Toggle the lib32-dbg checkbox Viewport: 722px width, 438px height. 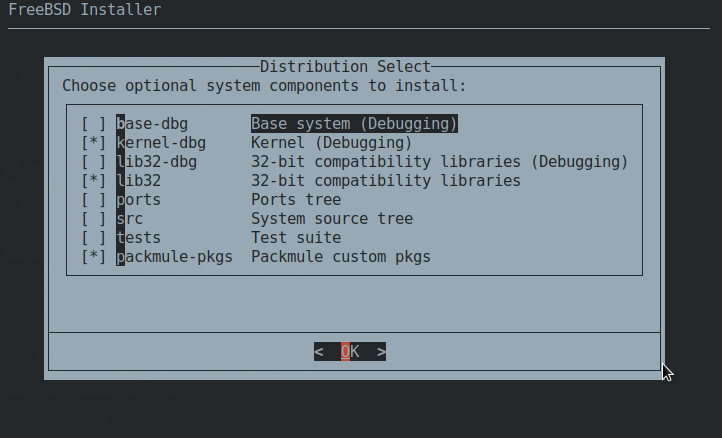[x=94, y=162]
